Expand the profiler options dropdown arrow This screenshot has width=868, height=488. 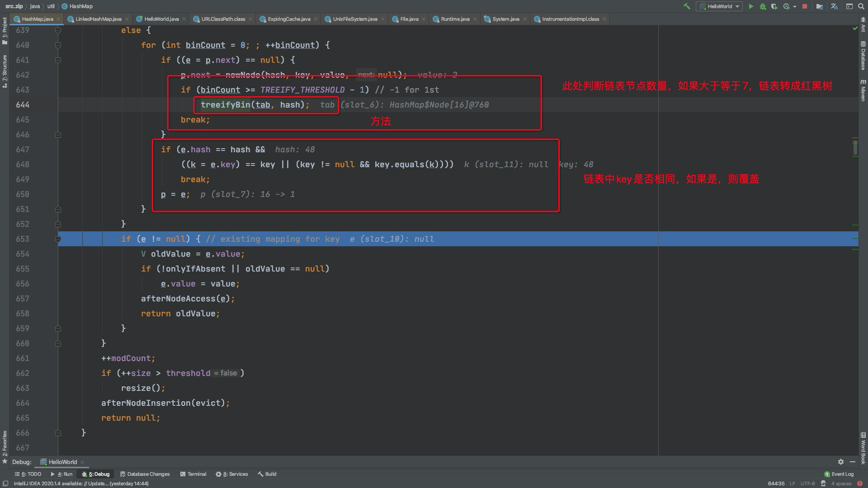pos(795,7)
